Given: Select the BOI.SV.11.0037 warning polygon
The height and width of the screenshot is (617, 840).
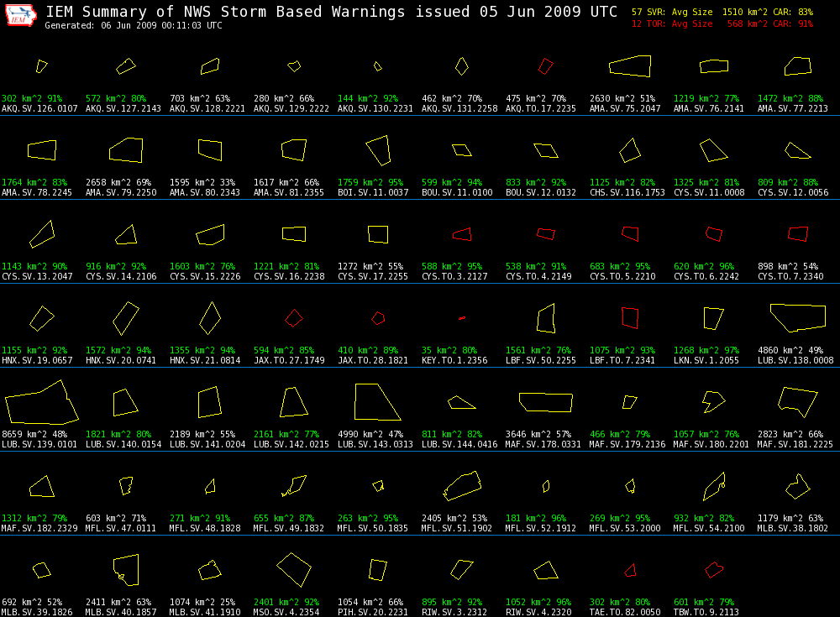Looking at the screenshot, I should (378, 150).
